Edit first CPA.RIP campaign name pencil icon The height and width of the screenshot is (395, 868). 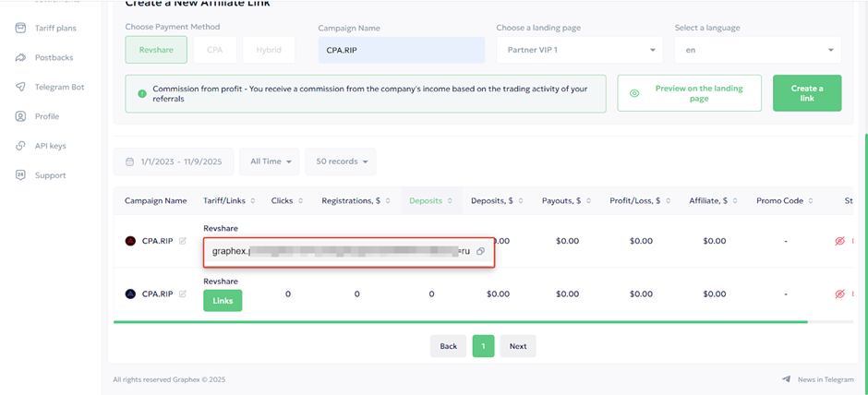[183, 241]
